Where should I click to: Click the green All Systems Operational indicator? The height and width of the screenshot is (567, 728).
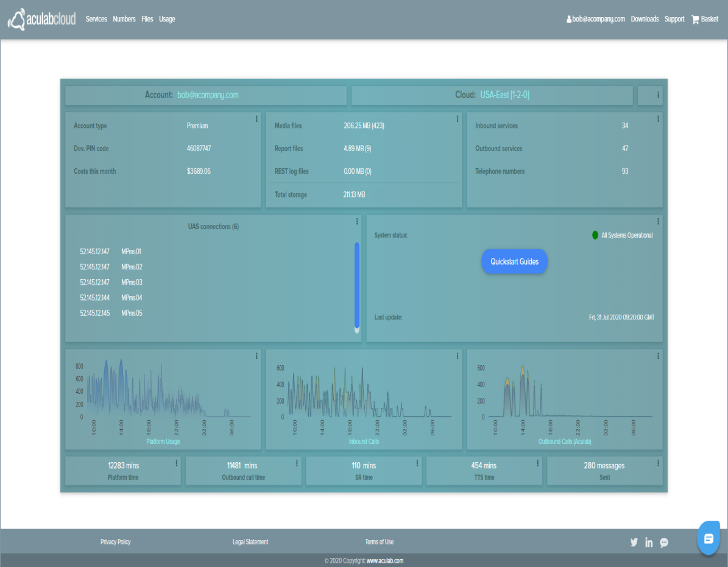click(x=595, y=235)
